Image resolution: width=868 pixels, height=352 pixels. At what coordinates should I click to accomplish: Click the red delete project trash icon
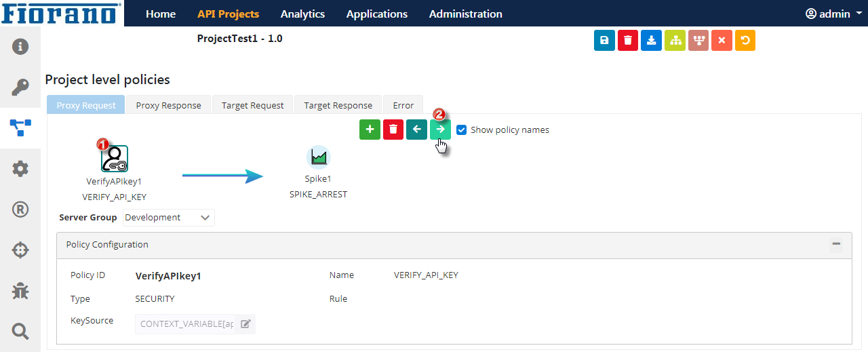(x=628, y=41)
